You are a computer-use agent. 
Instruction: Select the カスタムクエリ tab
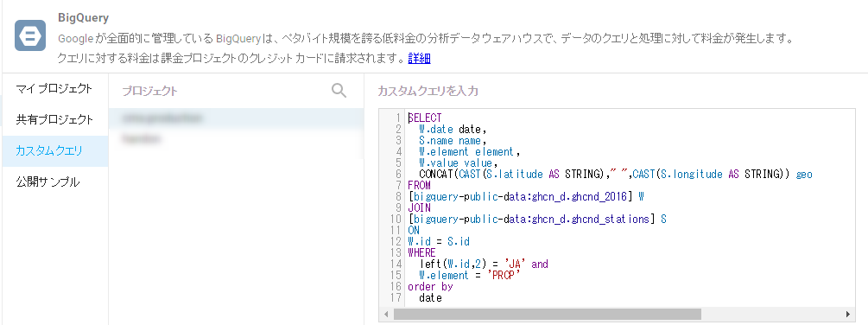(54, 151)
